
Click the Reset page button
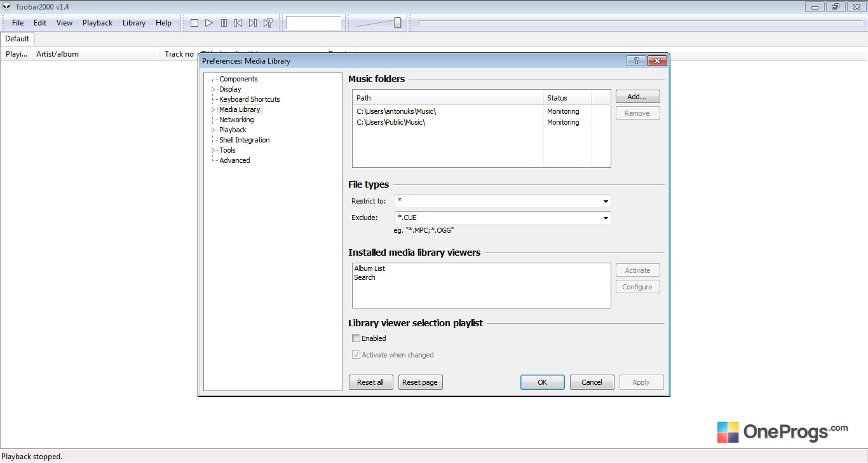[x=420, y=382]
